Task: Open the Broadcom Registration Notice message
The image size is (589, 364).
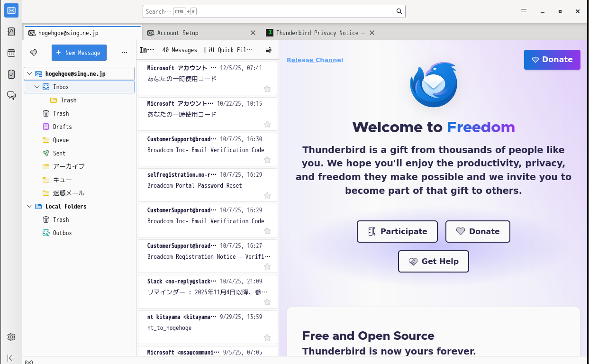Action: point(208,256)
